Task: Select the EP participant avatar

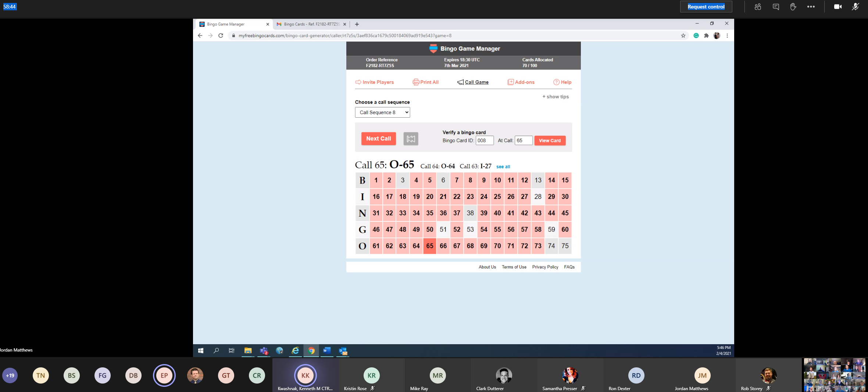Action: (164, 375)
